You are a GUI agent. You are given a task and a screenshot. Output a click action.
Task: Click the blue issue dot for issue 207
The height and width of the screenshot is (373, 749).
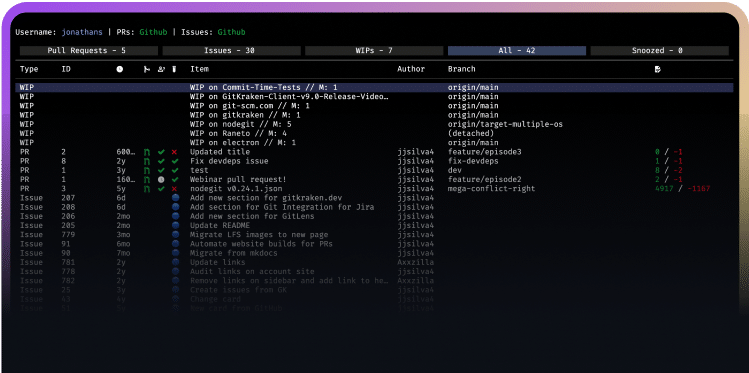(x=175, y=198)
